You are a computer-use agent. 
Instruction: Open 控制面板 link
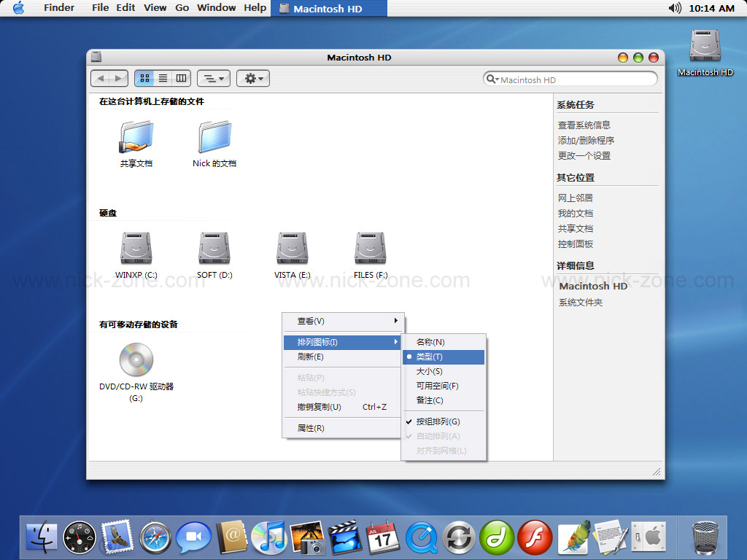pos(576,244)
